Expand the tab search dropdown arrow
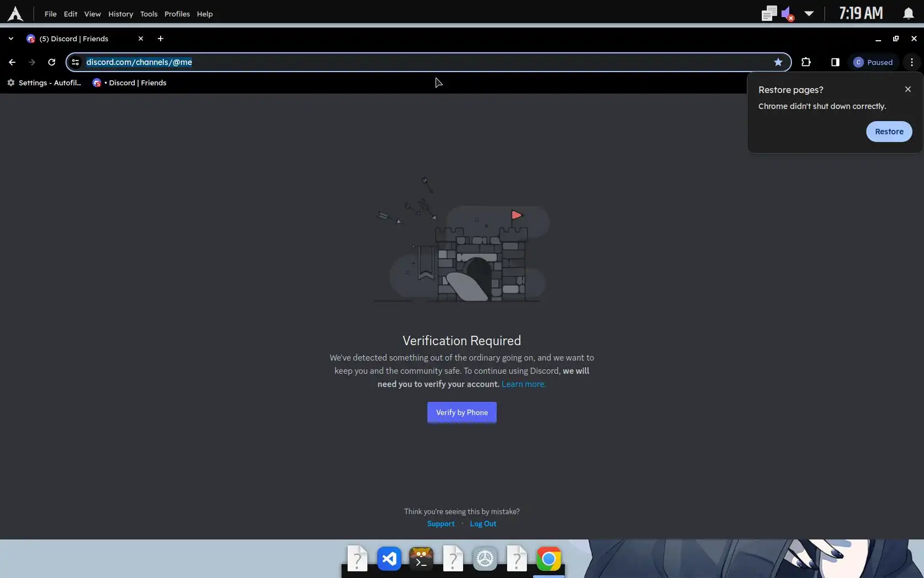 click(11, 39)
